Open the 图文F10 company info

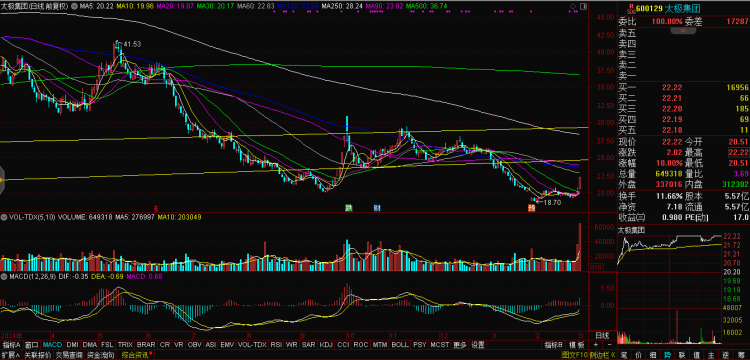pos(574,355)
